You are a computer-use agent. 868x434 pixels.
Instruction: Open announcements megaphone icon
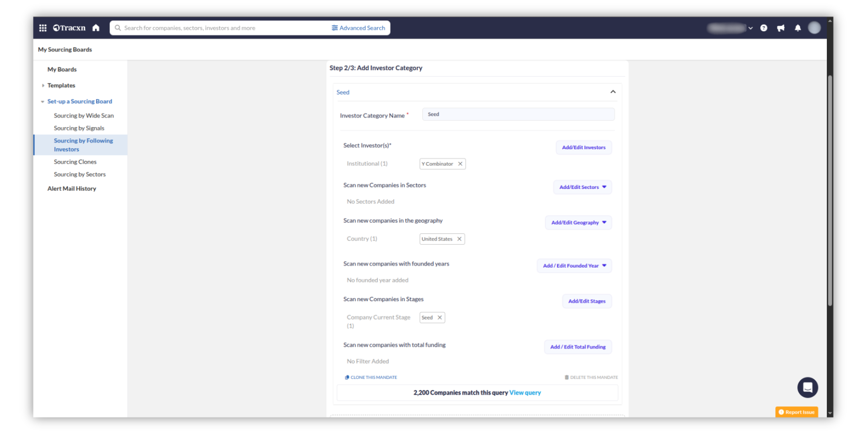(x=781, y=28)
